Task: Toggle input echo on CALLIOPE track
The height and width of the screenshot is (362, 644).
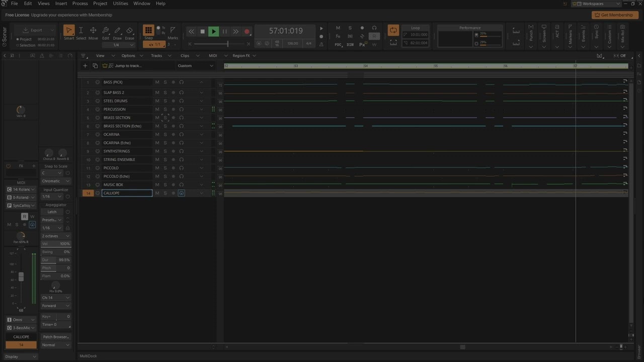Action: tap(181, 193)
